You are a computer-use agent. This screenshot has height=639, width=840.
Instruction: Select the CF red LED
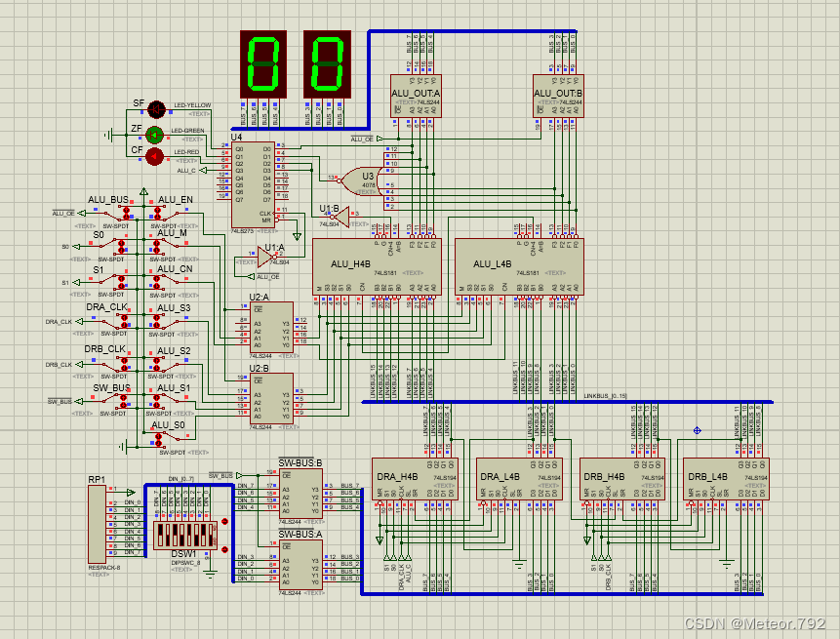point(154,157)
